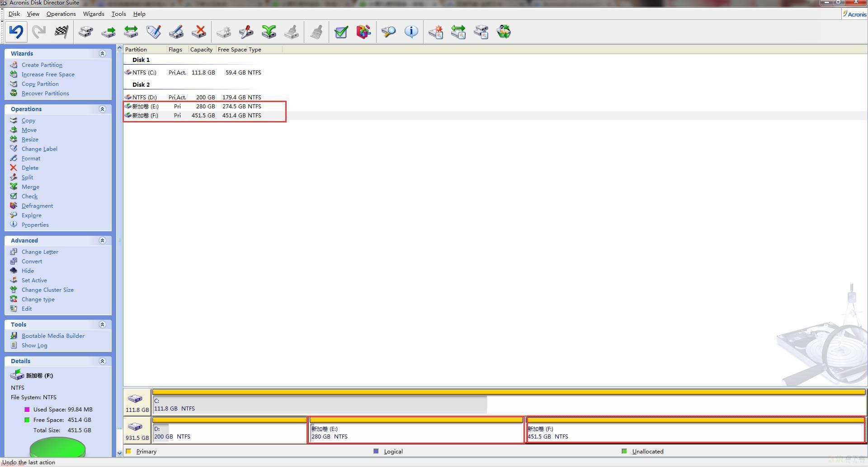Screen dimensions: 868x467
Task: Click the 111.8 GB disk icon in map
Action: coord(135,398)
